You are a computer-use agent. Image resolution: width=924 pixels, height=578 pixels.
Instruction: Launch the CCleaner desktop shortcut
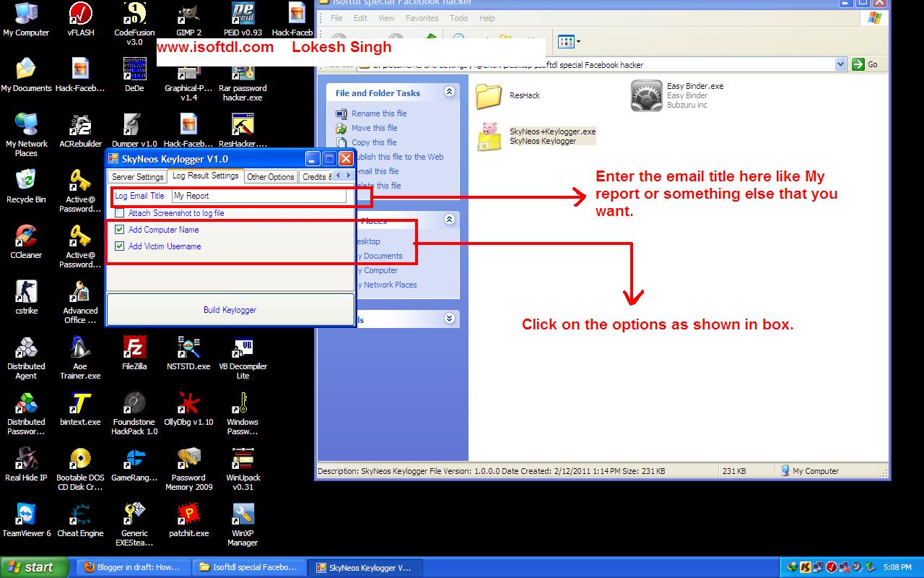pyautogui.click(x=26, y=242)
